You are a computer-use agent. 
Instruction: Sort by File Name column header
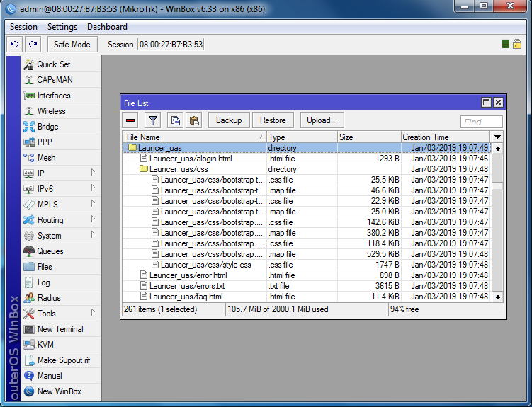(x=195, y=137)
